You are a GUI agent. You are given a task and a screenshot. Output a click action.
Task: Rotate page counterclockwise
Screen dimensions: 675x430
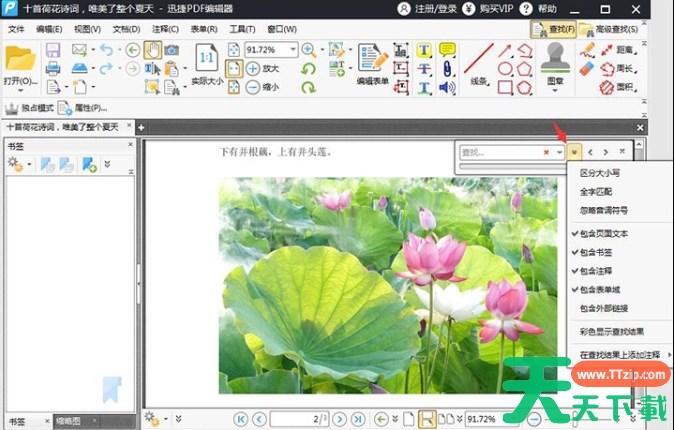(308, 69)
